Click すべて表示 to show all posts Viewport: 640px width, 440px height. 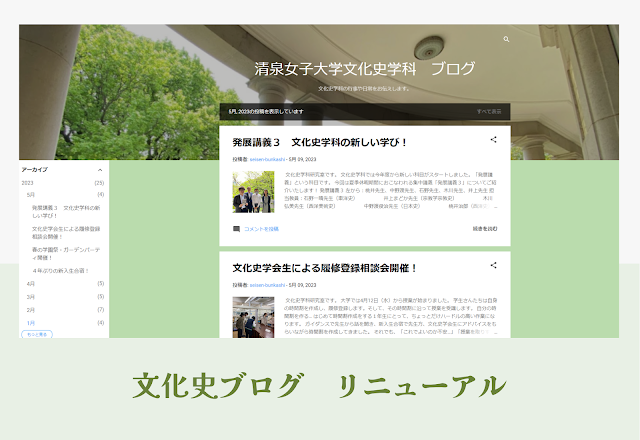pyautogui.click(x=489, y=111)
